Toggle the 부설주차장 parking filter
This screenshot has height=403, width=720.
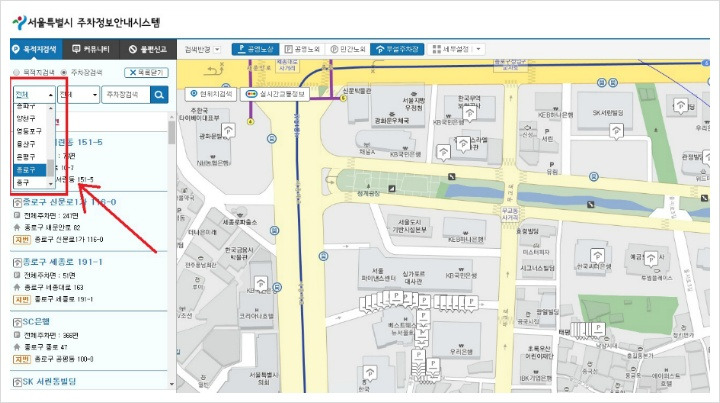(x=397, y=49)
